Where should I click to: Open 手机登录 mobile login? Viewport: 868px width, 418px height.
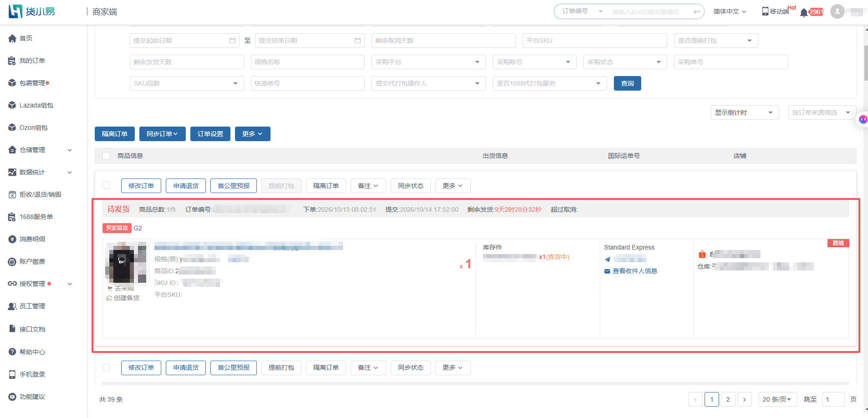(32, 374)
